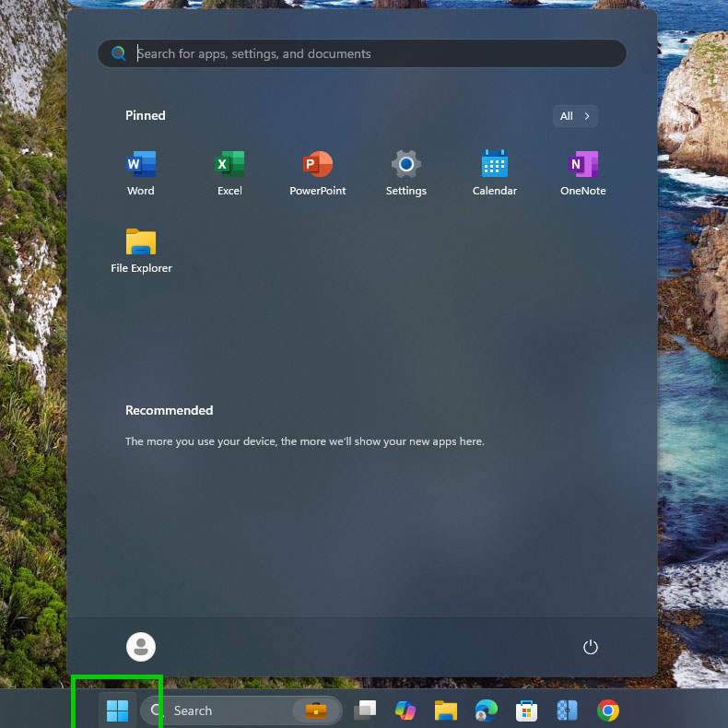Launch Copilot from the taskbar

tap(405, 710)
